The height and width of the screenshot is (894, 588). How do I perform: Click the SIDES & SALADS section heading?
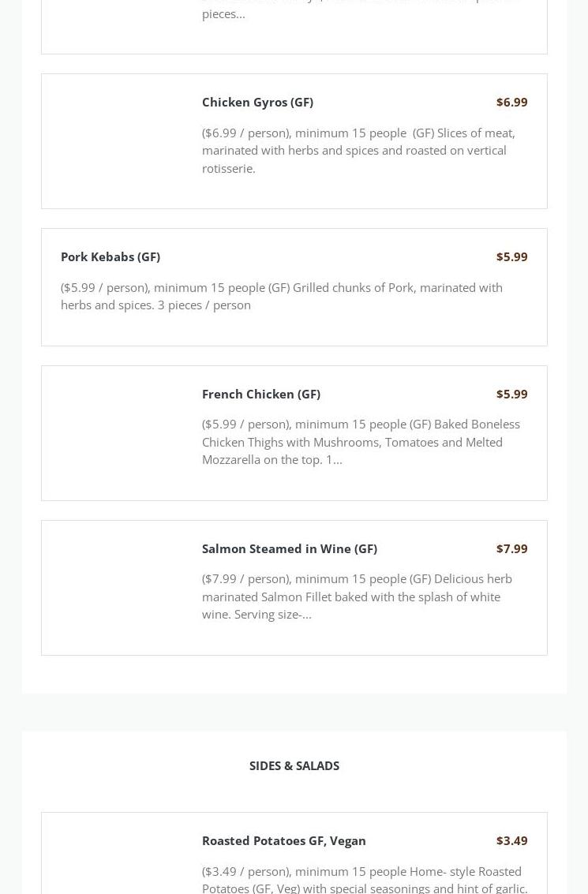pyautogui.click(x=294, y=765)
